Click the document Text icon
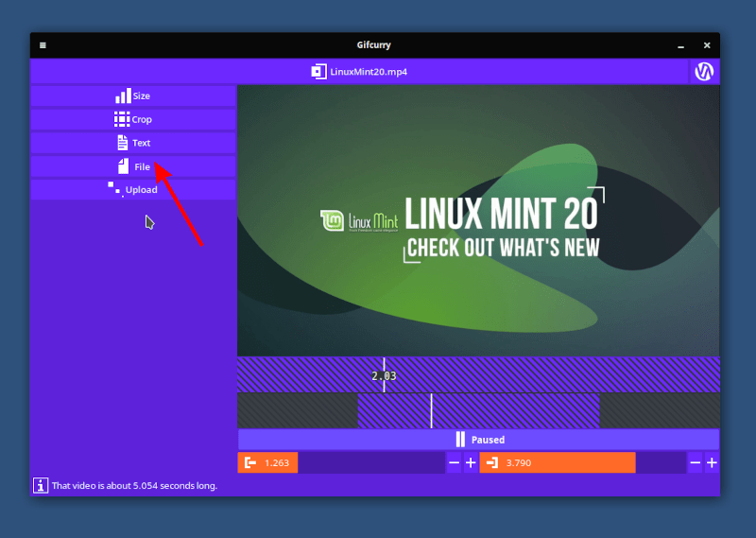The image size is (756, 538). point(123,143)
